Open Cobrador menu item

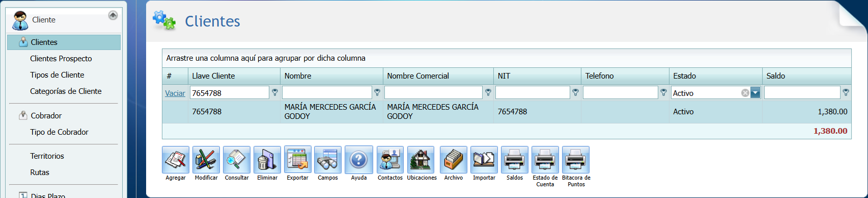46,116
